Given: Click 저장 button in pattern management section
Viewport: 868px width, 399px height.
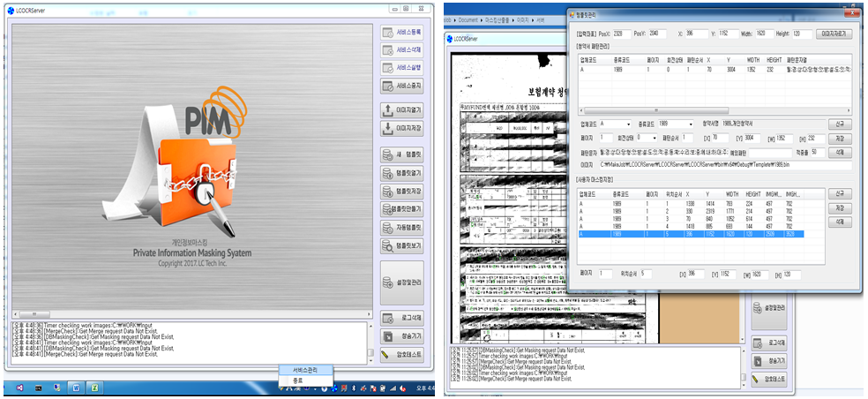Looking at the screenshot, I should coord(839,139).
